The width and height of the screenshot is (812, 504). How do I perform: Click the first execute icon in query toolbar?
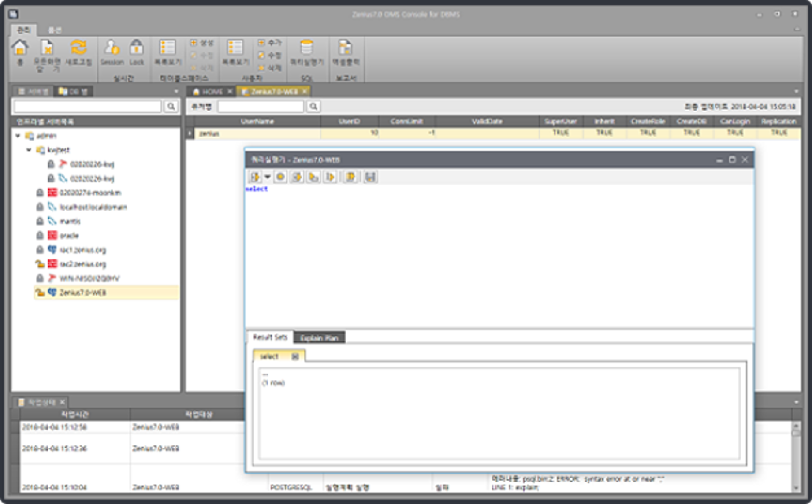(x=255, y=177)
